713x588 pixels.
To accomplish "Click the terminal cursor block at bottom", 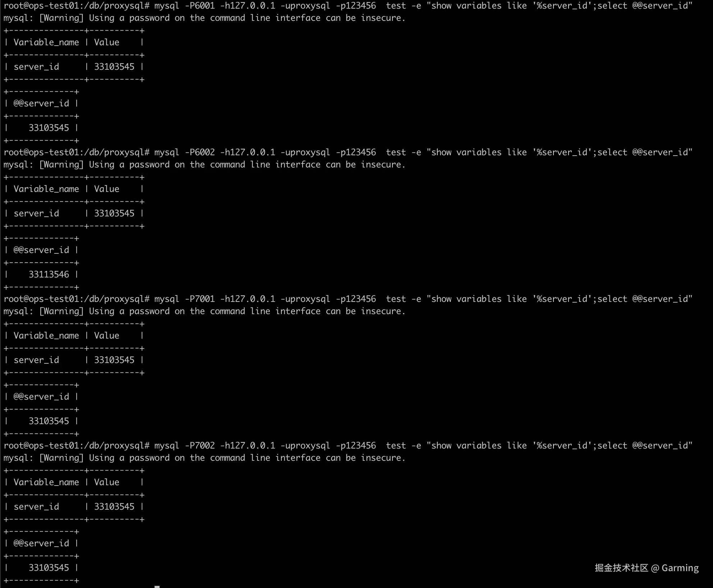I will pos(157,587).
